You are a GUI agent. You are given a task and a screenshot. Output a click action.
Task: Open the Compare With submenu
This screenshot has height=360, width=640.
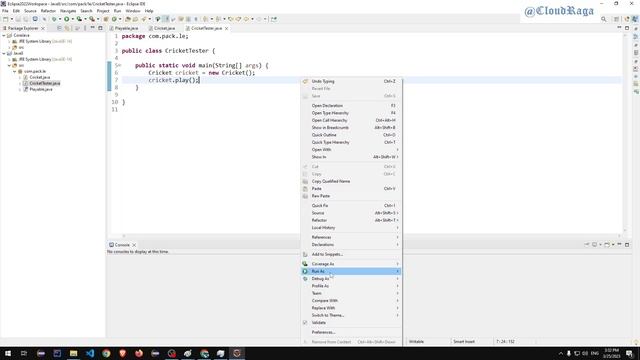click(351, 300)
